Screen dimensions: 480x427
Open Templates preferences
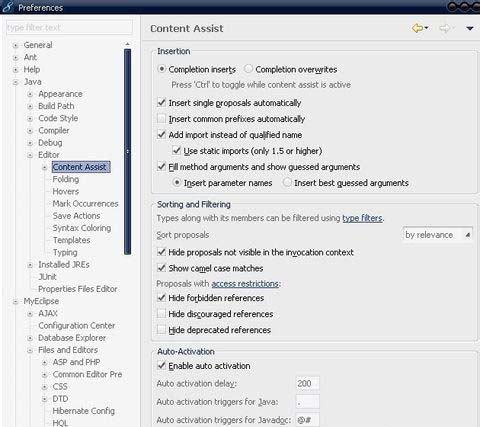pyautogui.click(x=71, y=240)
